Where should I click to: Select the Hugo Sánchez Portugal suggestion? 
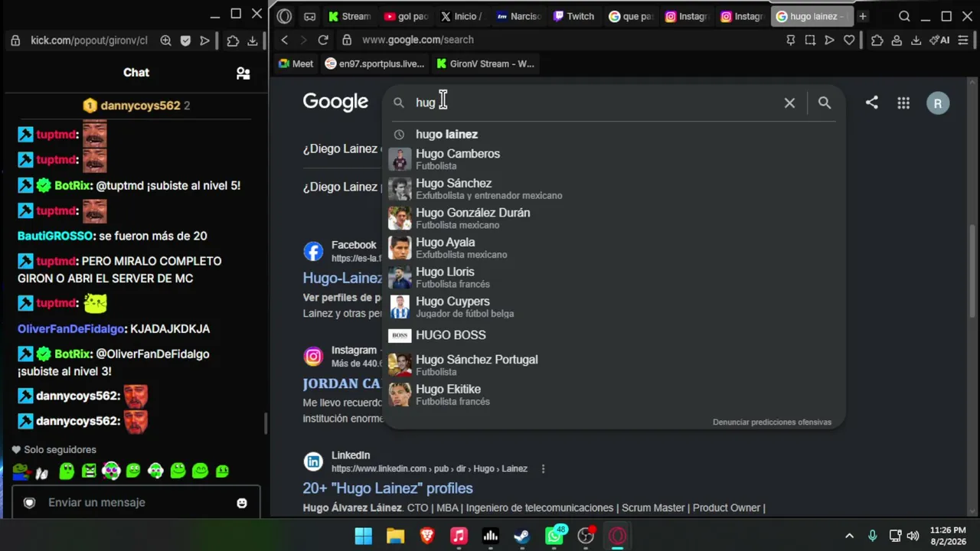(613, 365)
